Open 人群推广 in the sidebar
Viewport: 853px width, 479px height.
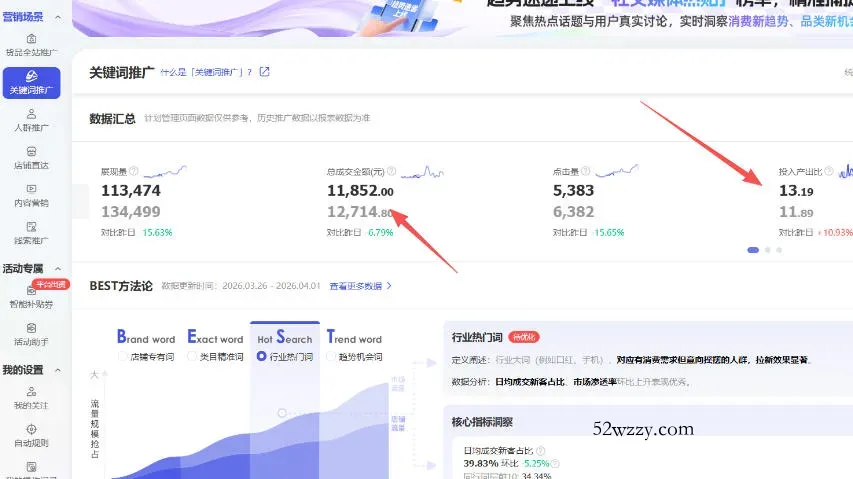pyautogui.click(x=31, y=120)
